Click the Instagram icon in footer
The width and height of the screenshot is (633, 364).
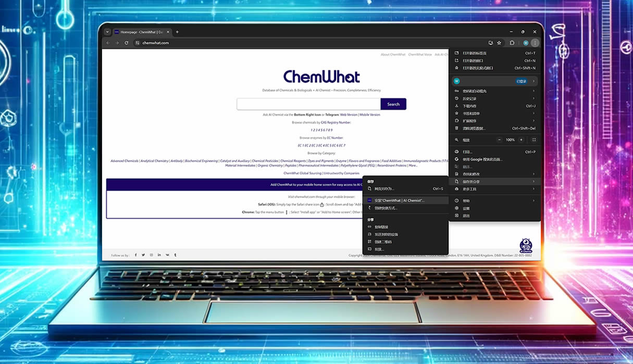(152, 255)
